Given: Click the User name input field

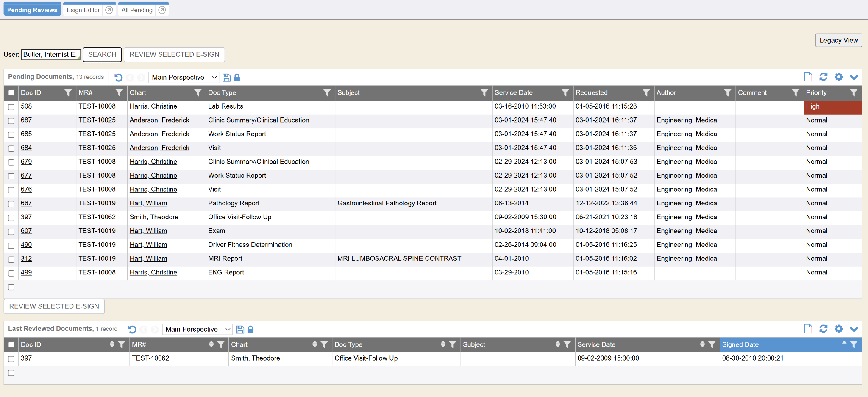Looking at the screenshot, I should [50, 55].
